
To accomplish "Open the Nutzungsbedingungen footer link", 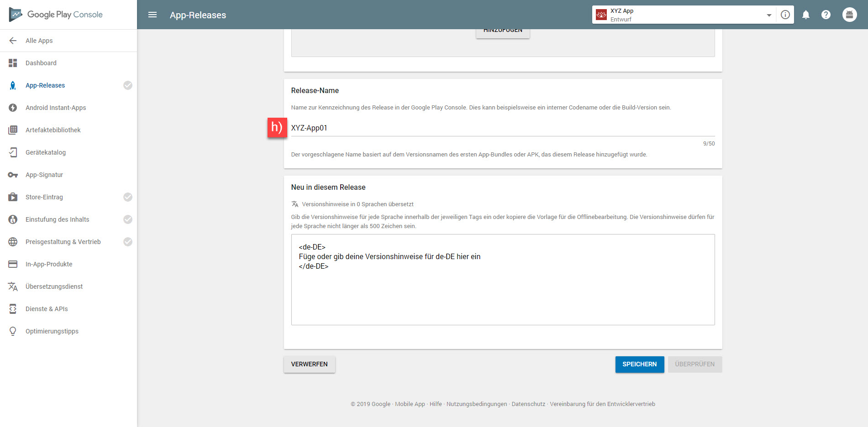I will click(477, 404).
